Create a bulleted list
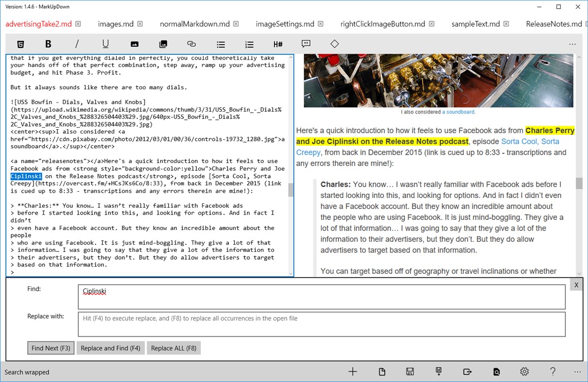The height and width of the screenshot is (382, 588). pos(221,44)
